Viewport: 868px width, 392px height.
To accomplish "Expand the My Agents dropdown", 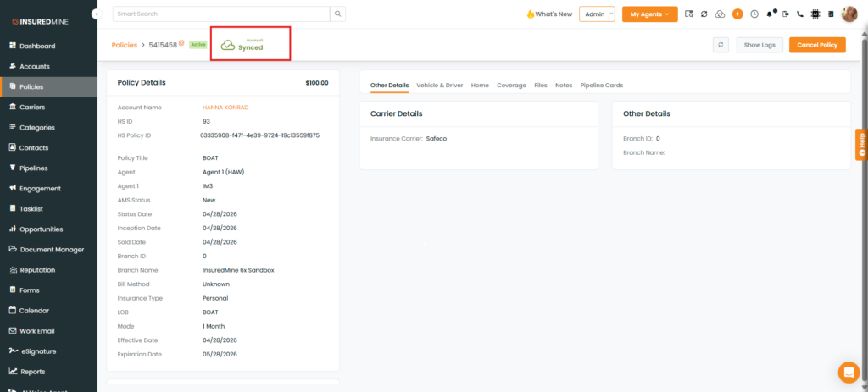I will pos(650,14).
